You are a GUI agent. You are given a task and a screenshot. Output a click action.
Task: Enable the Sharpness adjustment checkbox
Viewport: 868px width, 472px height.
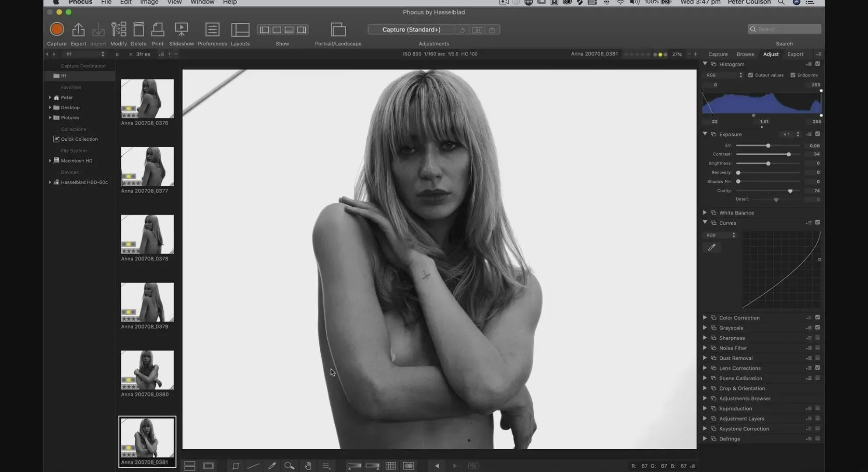click(817, 338)
